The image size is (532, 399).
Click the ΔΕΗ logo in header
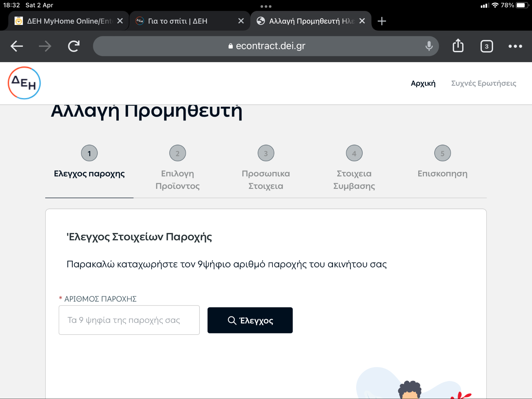[x=24, y=83]
